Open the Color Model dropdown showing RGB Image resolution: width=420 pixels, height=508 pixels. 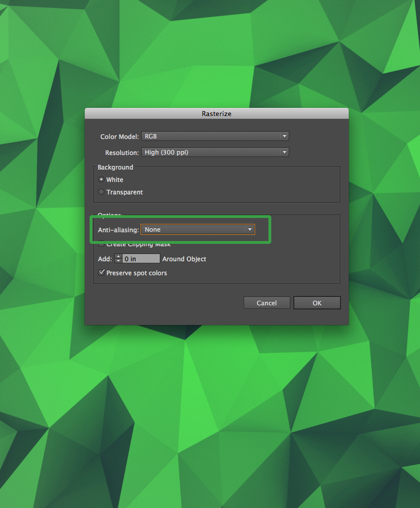click(x=210, y=136)
